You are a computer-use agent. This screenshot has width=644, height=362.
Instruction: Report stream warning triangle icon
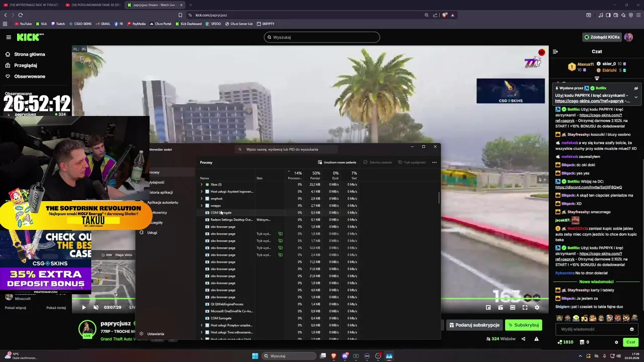[x=536, y=339]
